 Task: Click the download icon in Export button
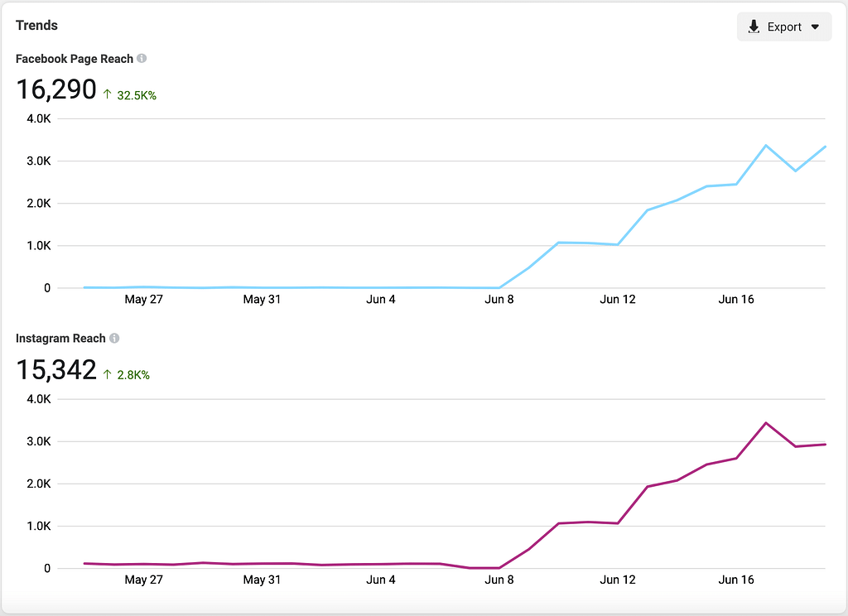[x=754, y=27]
